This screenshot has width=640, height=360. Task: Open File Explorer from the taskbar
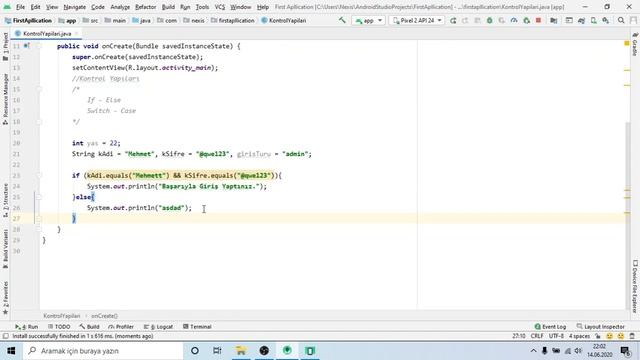pyautogui.click(x=241, y=351)
